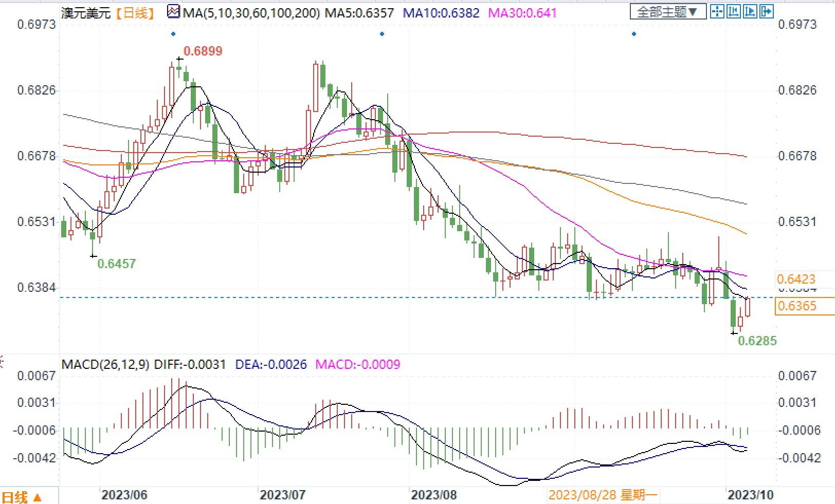Screen dimensions: 835x504
Task: Click the crosshair cursor icon in top toolbar
Action: (x=717, y=11)
